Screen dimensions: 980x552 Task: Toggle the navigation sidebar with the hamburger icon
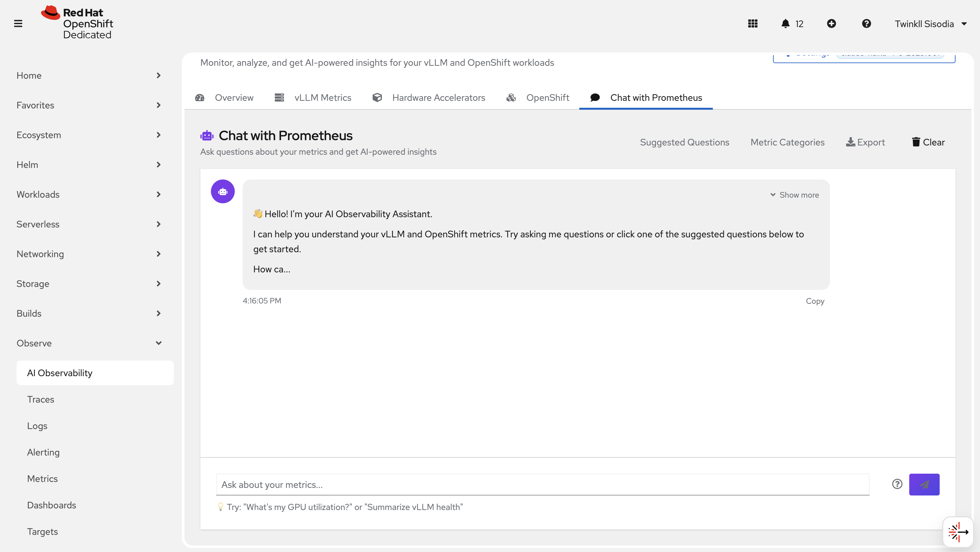coord(18,23)
